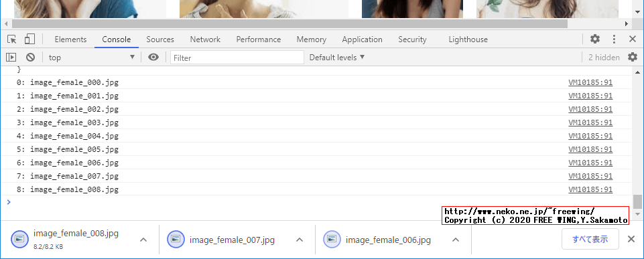
Task: Open VM10185:91 link in image_female_008.jpg row
Action: coord(590,189)
